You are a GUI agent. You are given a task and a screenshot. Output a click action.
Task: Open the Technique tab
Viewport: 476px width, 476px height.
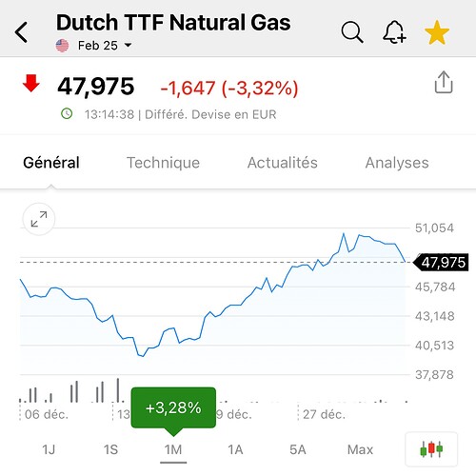163,163
